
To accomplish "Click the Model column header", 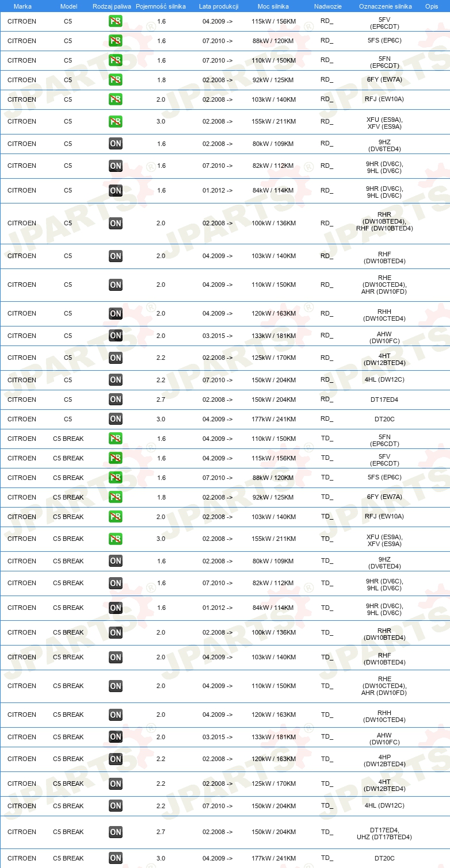I will tap(68, 6).
